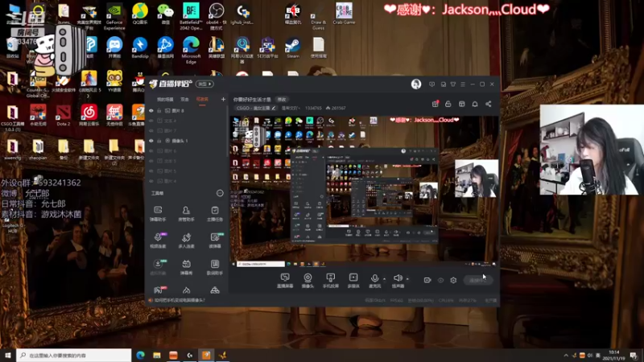
Task: Click the start streaming button
Action: pyautogui.click(x=477, y=280)
